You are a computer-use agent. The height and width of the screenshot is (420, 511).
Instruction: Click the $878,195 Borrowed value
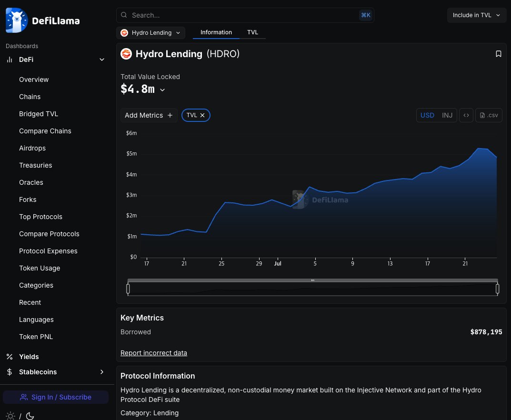[486, 332]
